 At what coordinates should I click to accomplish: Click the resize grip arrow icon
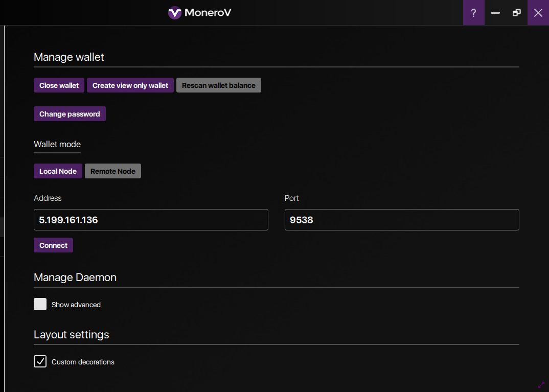[541, 385]
